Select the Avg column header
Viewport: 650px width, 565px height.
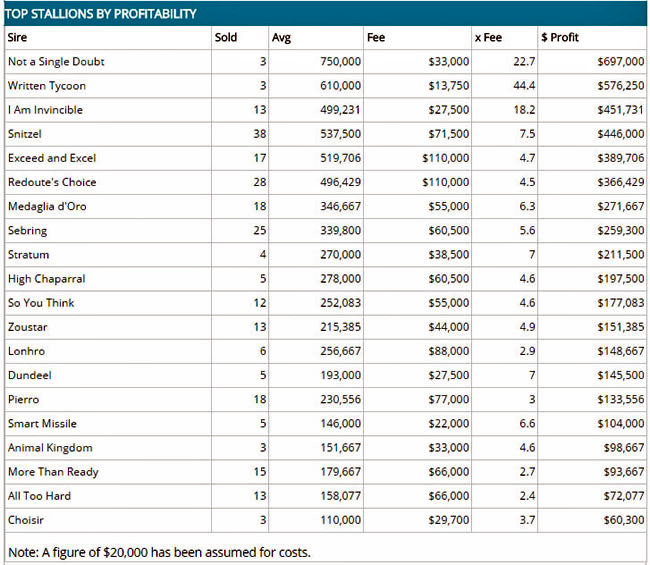pos(281,38)
